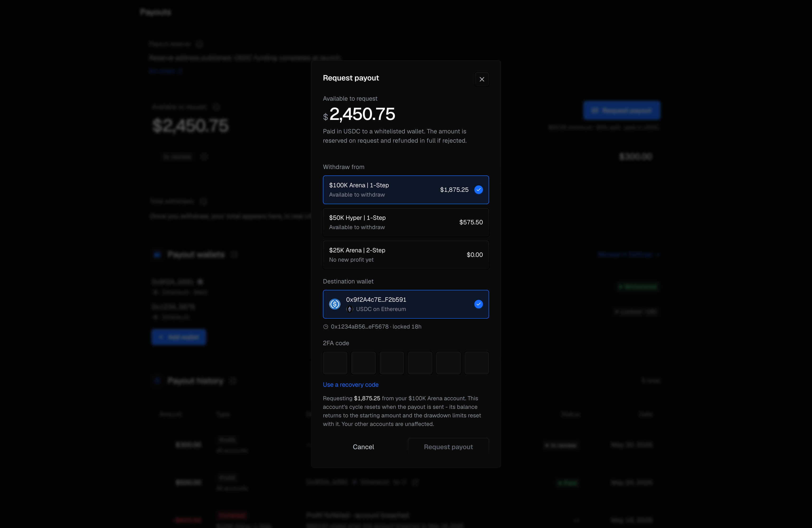Focus the fifth 2FA code box
Screen dimensions: 812x528
click(x=448, y=363)
